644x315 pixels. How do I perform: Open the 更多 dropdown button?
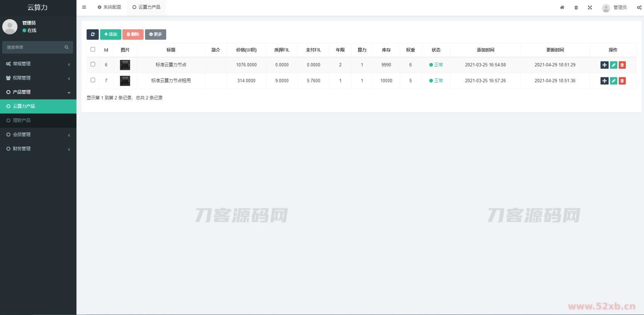click(155, 35)
